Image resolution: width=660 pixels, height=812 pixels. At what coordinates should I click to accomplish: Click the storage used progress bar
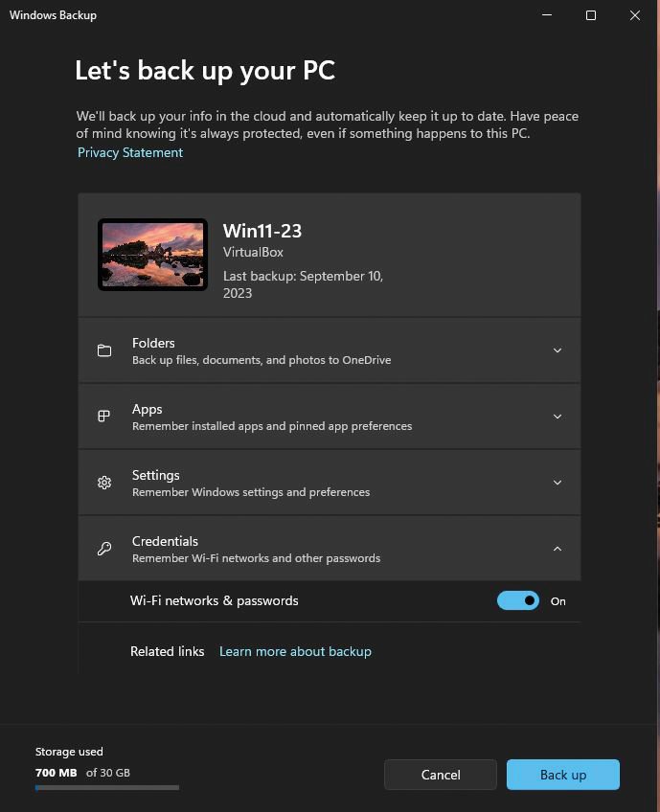pyautogui.click(x=107, y=788)
